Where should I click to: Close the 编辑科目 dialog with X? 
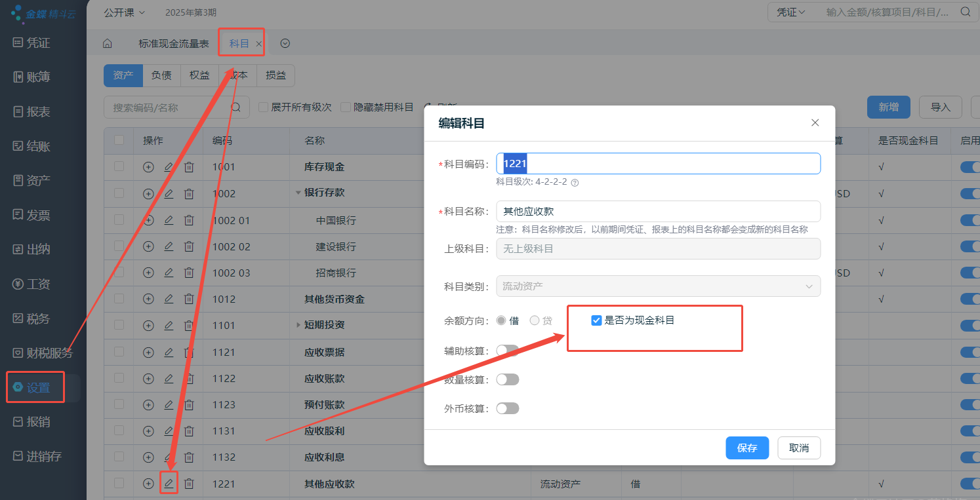click(x=815, y=123)
